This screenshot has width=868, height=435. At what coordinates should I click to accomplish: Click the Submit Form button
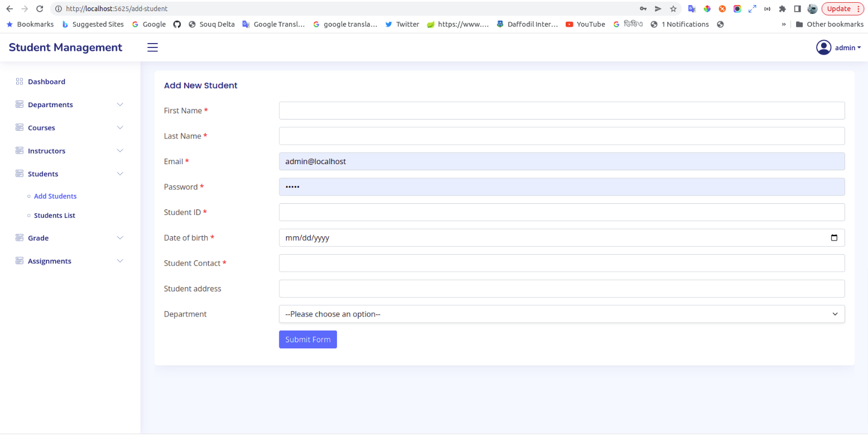(307, 339)
